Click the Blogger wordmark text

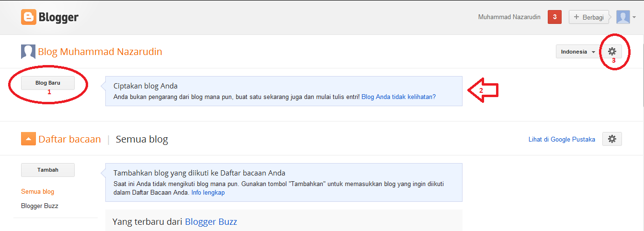tap(58, 18)
